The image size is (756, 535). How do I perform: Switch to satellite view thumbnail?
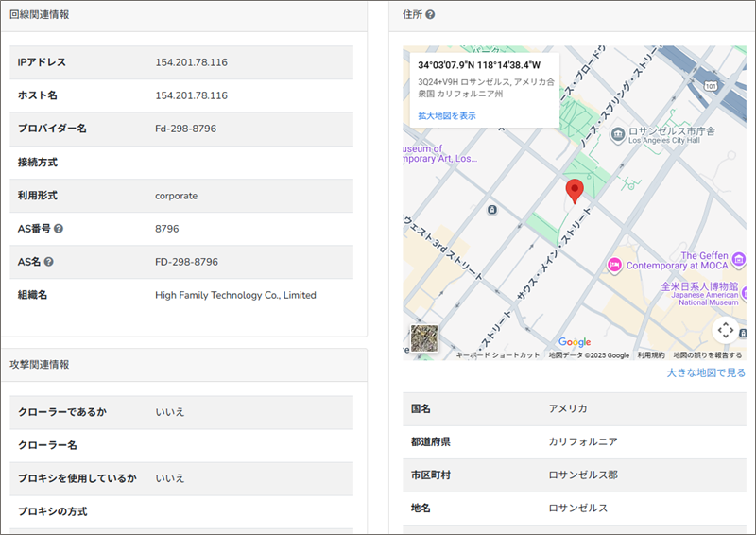pyautogui.click(x=424, y=338)
